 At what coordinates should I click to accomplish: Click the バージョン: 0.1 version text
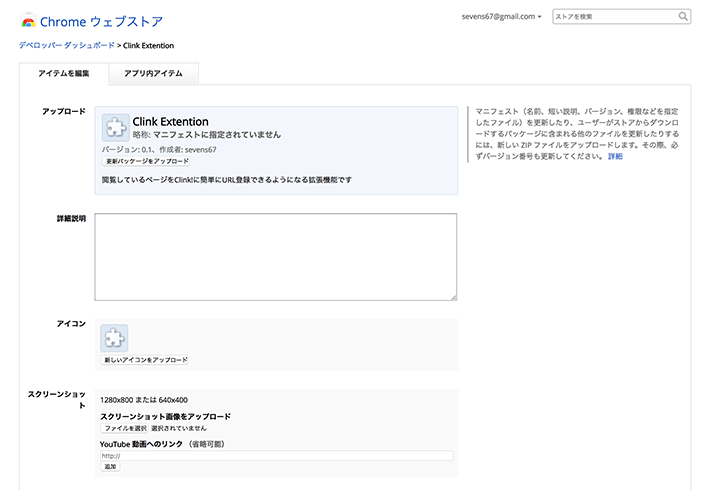tap(127, 149)
